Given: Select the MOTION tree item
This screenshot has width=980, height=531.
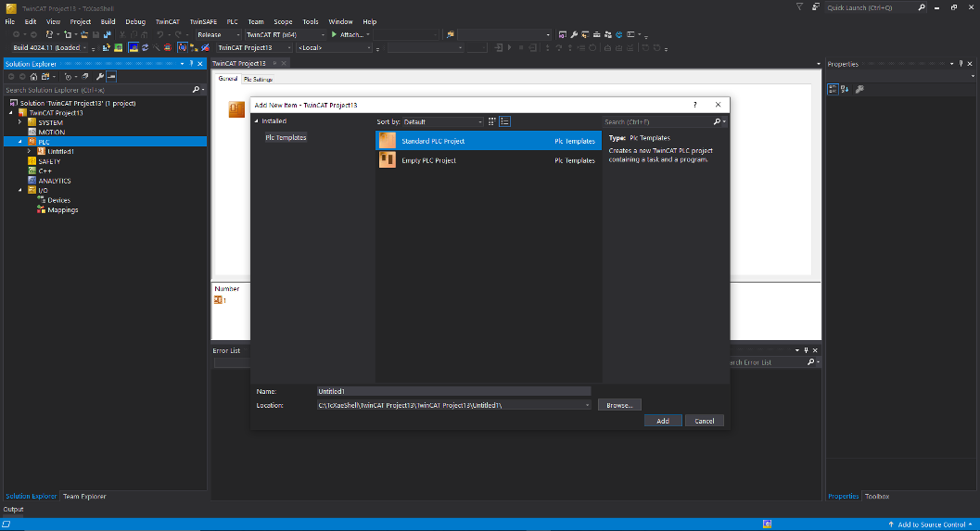Looking at the screenshot, I should click(51, 133).
